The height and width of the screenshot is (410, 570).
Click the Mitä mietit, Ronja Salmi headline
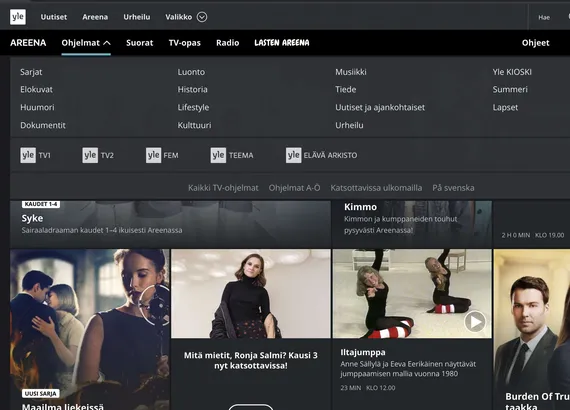[x=251, y=360]
